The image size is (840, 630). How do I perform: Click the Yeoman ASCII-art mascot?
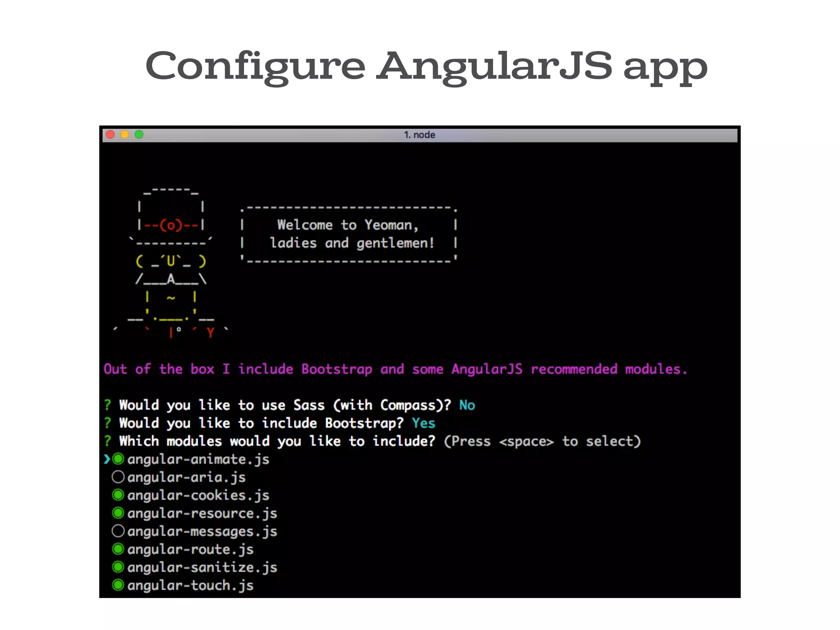[171, 262]
